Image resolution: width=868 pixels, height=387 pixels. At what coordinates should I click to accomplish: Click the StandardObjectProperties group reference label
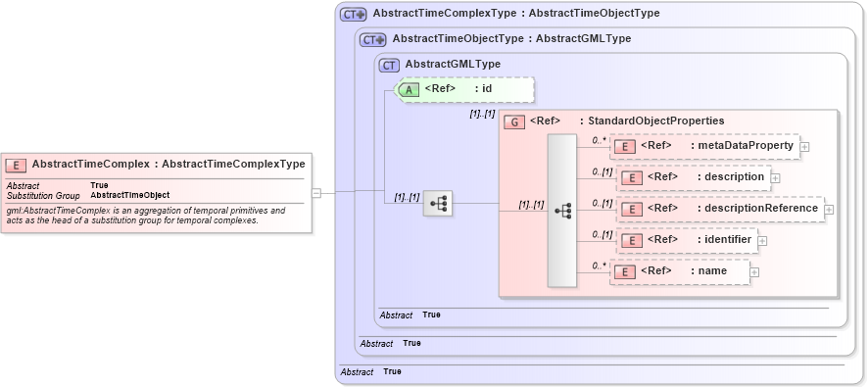pyautogui.click(x=627, y=121)
